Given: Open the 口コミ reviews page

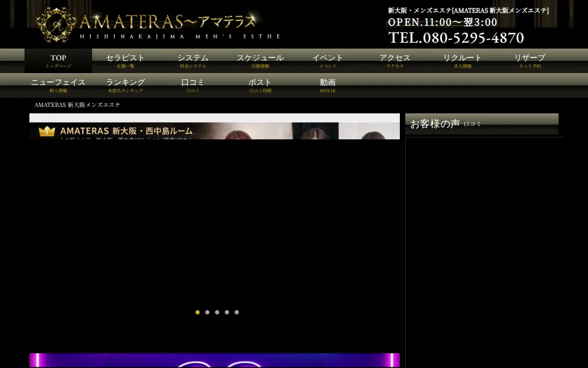Looking at the screenshot, I should tap(193, 85).
